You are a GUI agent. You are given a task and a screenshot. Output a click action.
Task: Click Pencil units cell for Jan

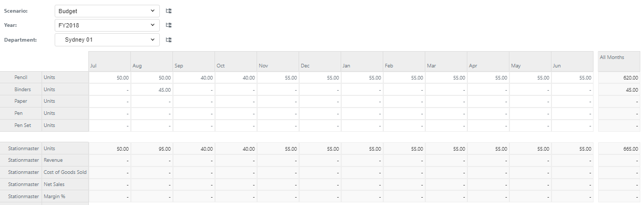coord(362,77)
